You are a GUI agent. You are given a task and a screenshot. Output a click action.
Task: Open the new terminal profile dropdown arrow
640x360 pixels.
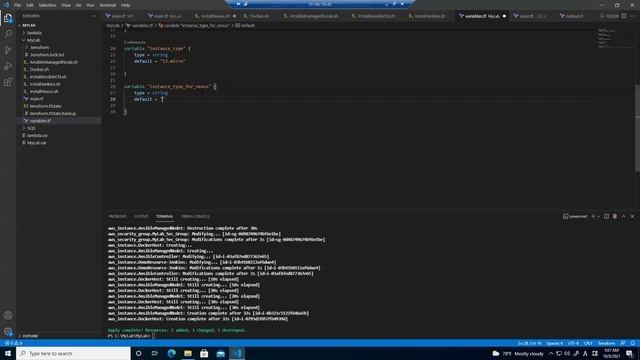[x=598, y=216]
